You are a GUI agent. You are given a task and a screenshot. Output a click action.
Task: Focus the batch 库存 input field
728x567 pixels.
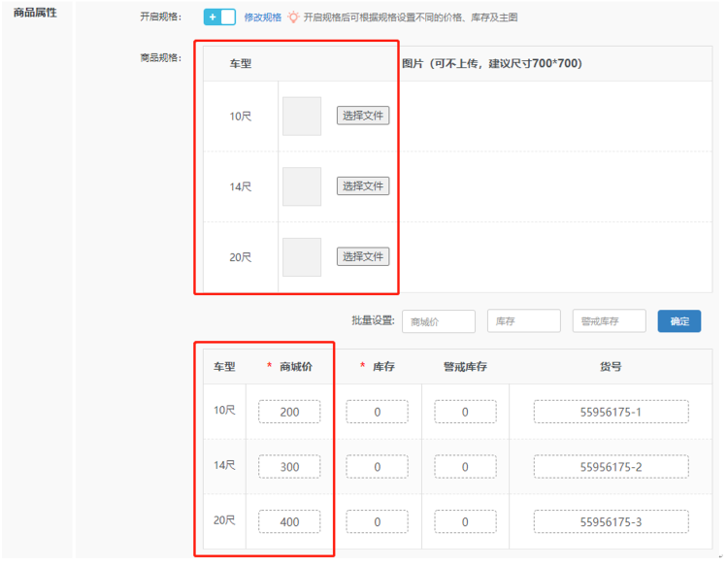[523, 321]
